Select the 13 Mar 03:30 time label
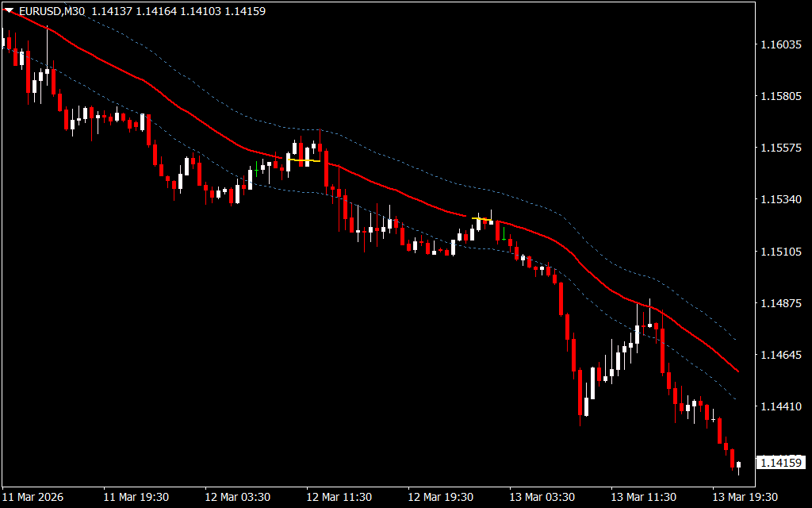 point(542,497)
